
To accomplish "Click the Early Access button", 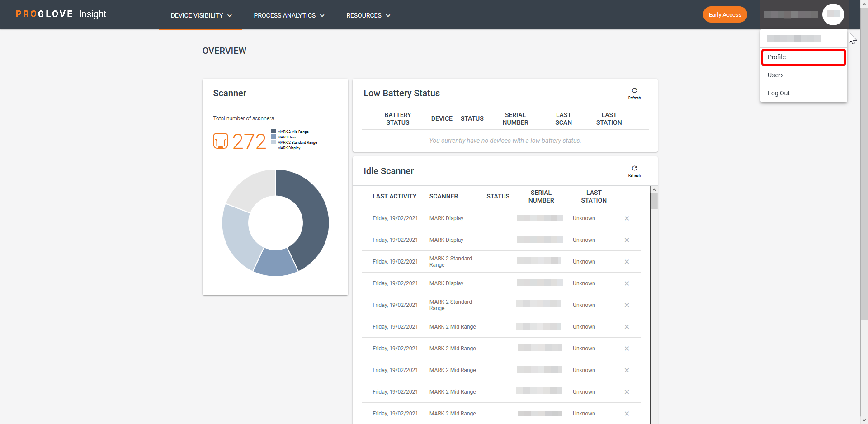I will click(x=725, y=14).
